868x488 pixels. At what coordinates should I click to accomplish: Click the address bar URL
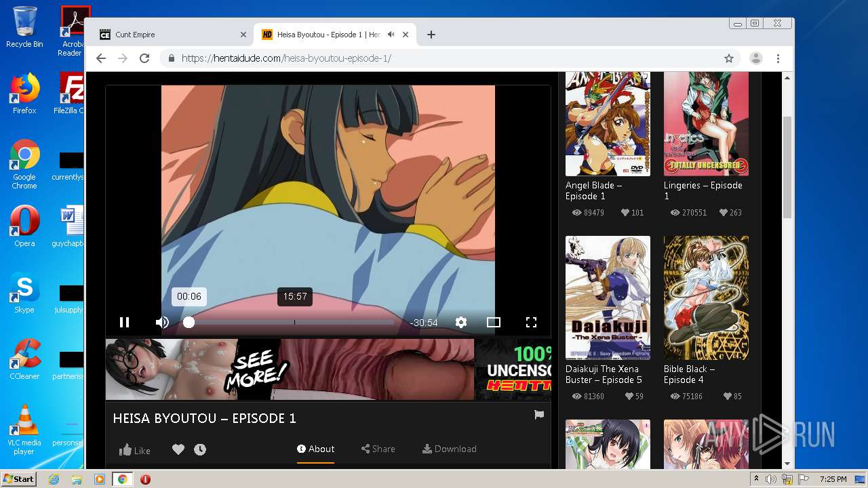coord(286,58)
